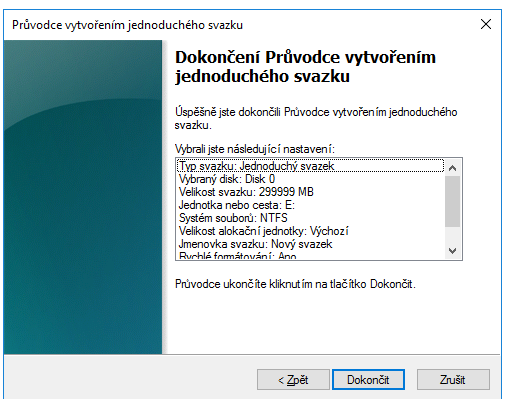Close the wizard window
This screenshot has width=505, height=399.
(486, 24)
